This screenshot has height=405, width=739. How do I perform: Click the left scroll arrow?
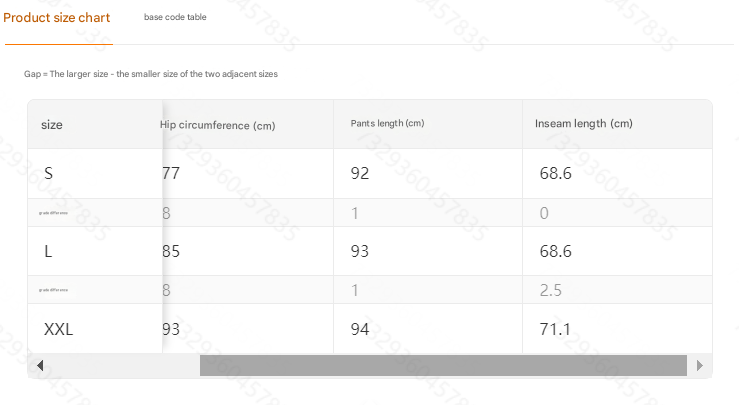(x=40, y=365)
